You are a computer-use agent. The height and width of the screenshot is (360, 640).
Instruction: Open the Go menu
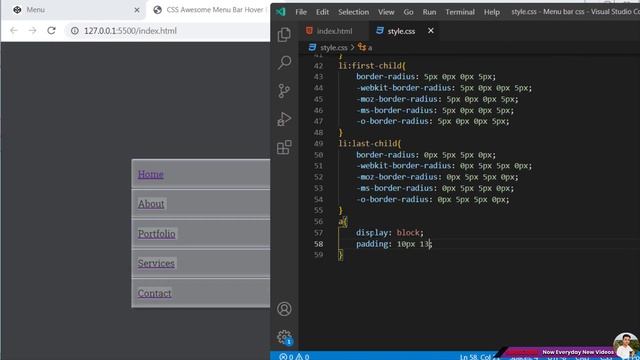point(408,12)
